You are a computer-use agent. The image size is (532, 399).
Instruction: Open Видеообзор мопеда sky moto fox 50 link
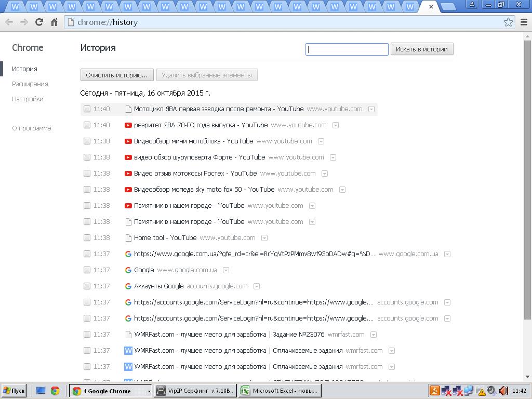tap(204, 190)
